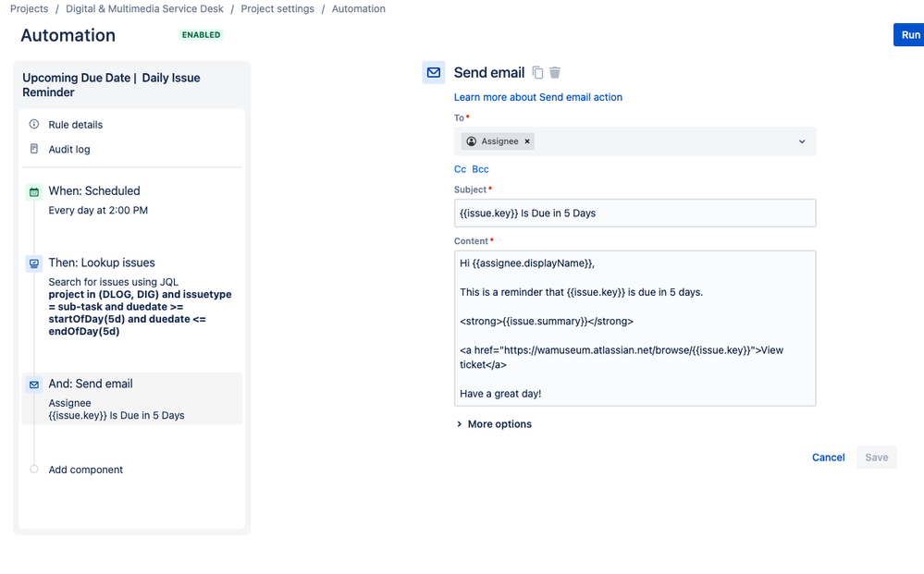Open the Audit log
The height and width of the screenshot is (574, 924).
point(69,150)
